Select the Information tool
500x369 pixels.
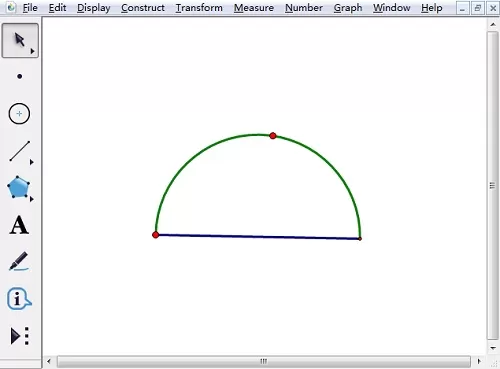[x=19, y=298]
